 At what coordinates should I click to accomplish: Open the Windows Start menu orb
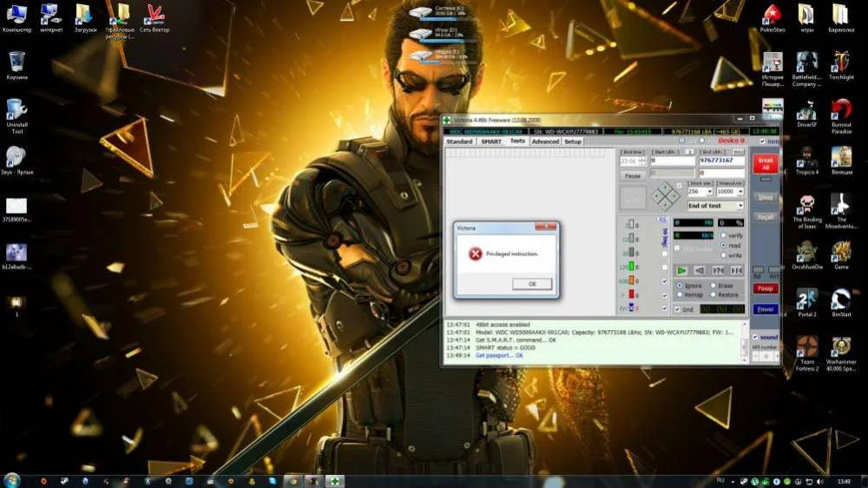point(11,479)
